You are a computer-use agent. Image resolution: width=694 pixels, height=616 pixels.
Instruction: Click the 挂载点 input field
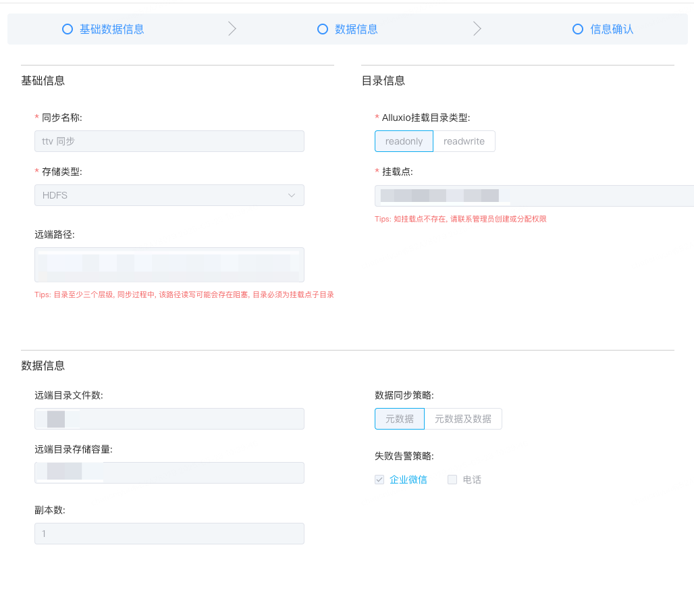click(534, 196)
